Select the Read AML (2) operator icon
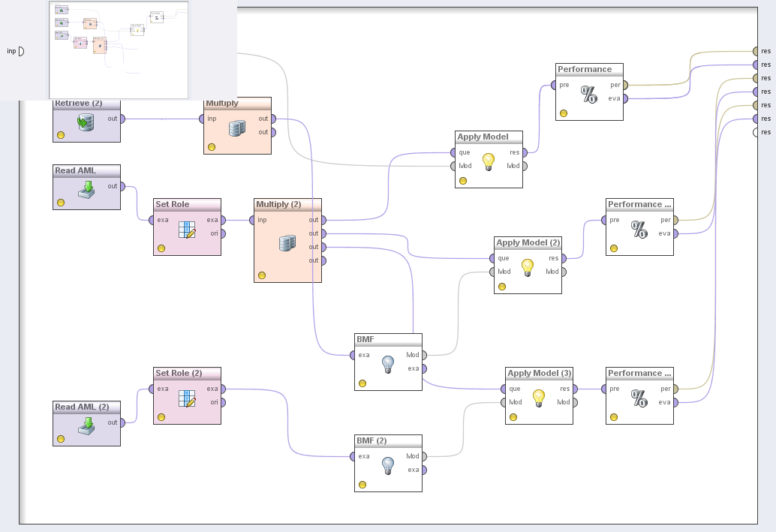 [x=87, y=426]
